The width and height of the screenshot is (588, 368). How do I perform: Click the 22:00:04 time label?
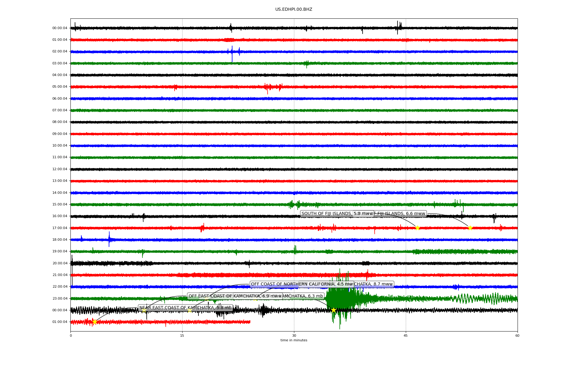60,287
